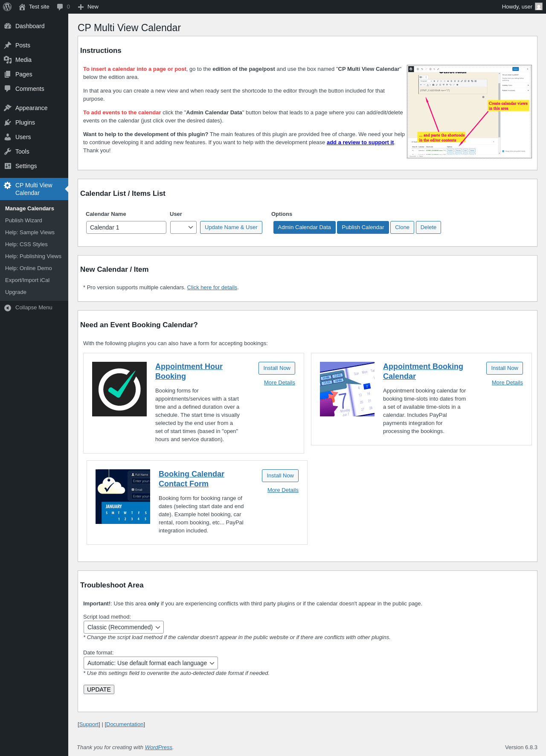This screenshot has height=756, width=546.
Task: Open More Details for Appointment Hour Booking
Action: click(279, 383)
